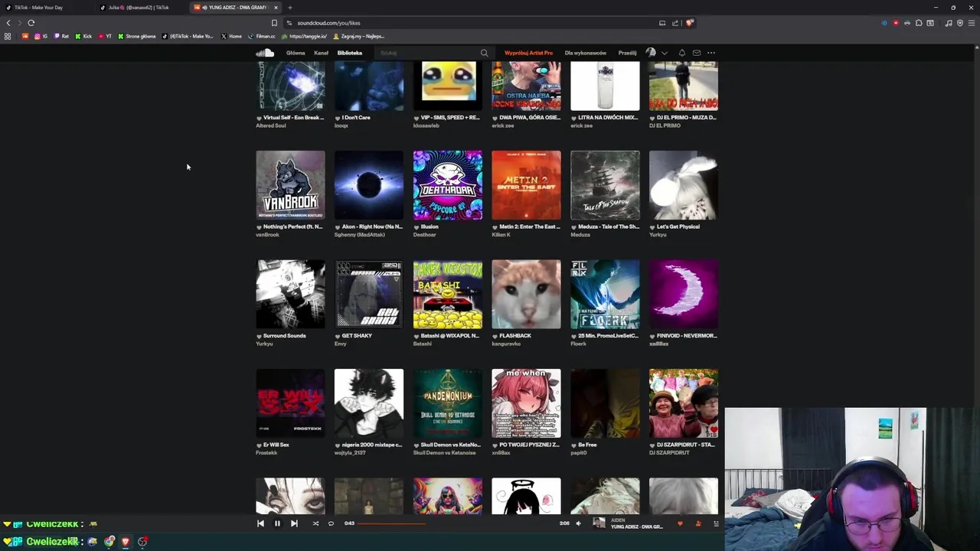Open the Filman.cc bookmark
The width and height of the screenshot is (980, 551).
(x=262, y=36)
